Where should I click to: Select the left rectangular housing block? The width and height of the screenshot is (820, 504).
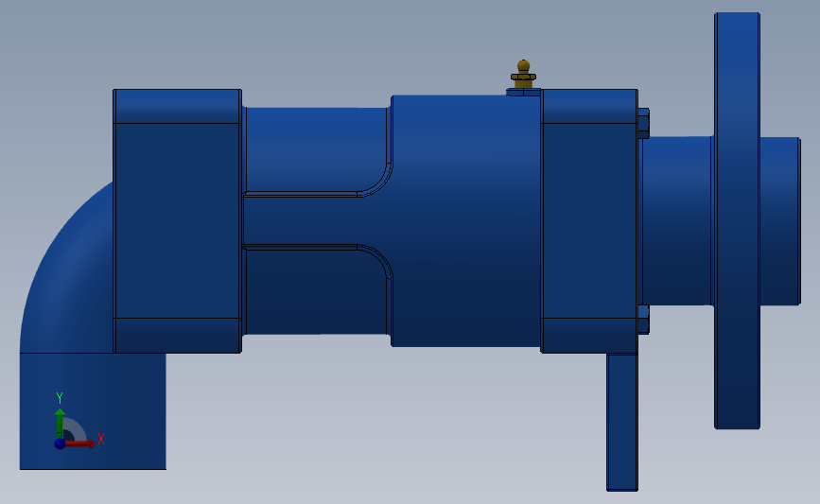[177, 220]
